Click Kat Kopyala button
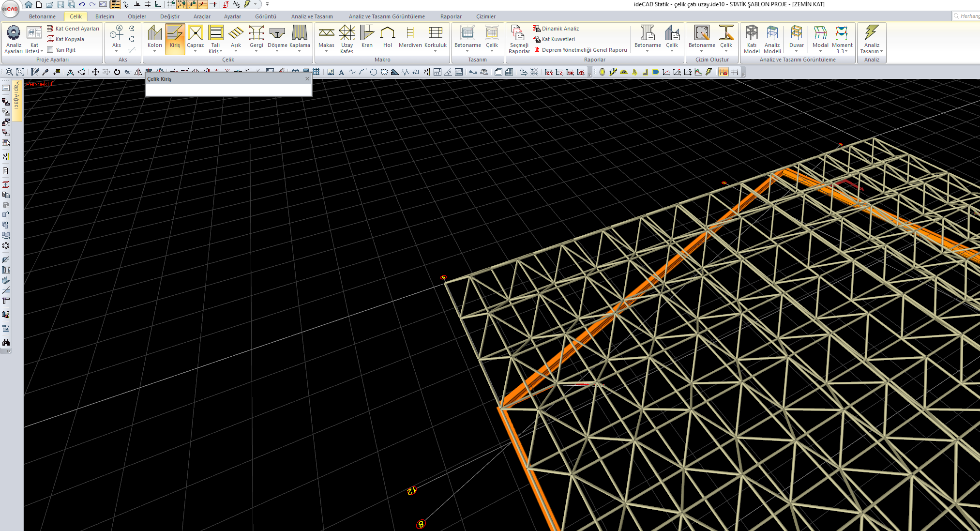Image resolution: width=980 pixels, height=531 pixels. (x=65, y=39)
